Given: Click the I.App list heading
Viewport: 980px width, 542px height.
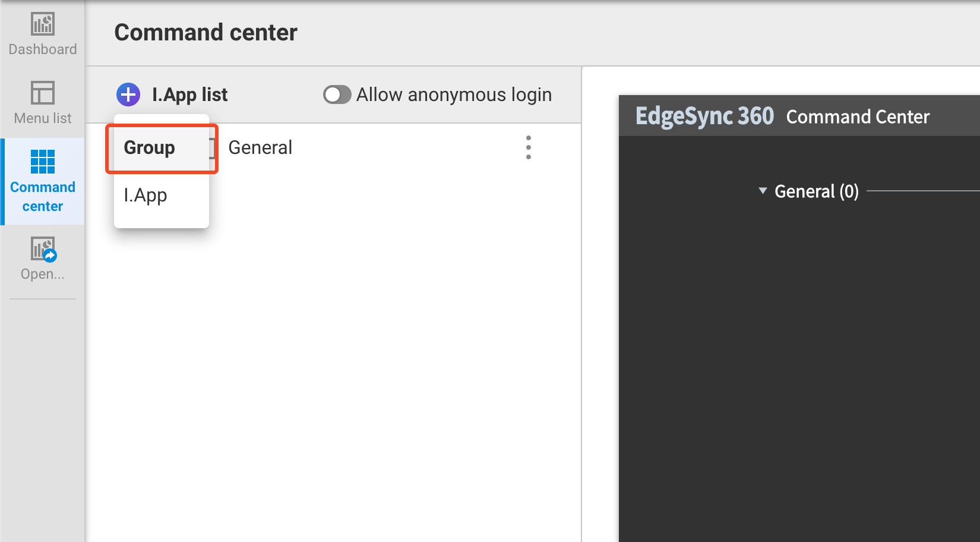Looking at the screenshot, I should pyautogui.click(x=190, y=94).
